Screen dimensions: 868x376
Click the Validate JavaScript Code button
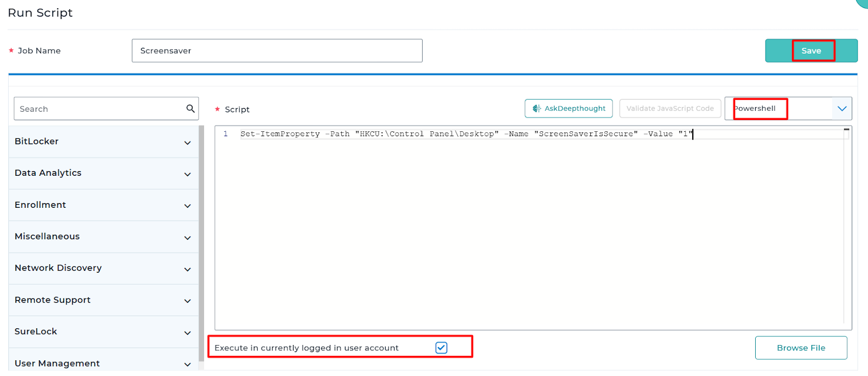tap(670, 109)
